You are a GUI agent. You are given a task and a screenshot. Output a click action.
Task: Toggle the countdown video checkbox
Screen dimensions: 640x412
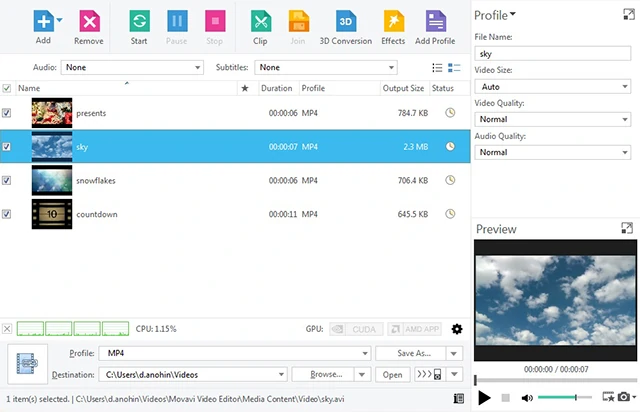(8, 214)
